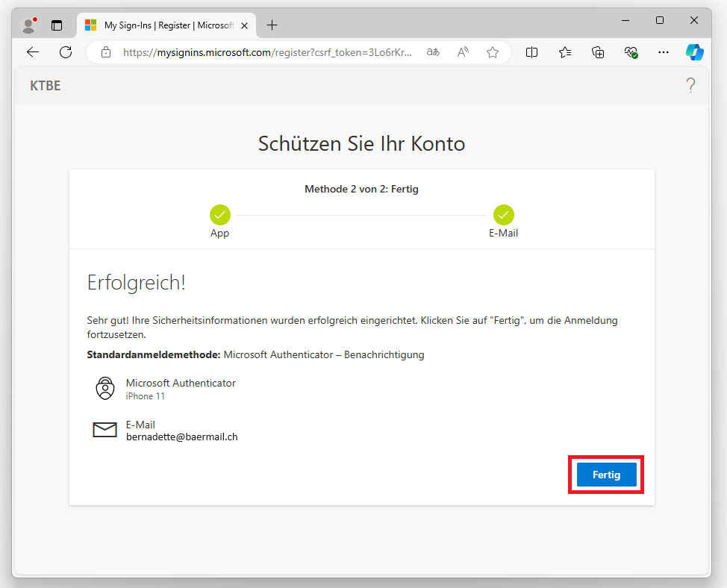Go back using the browser back arrow
Screen dimensions: 727x588
[33, 52]
